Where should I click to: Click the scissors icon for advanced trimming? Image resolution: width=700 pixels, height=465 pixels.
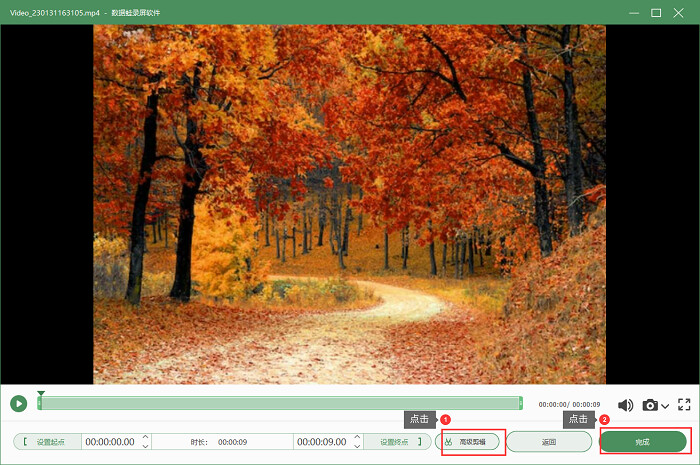point(448,442)
